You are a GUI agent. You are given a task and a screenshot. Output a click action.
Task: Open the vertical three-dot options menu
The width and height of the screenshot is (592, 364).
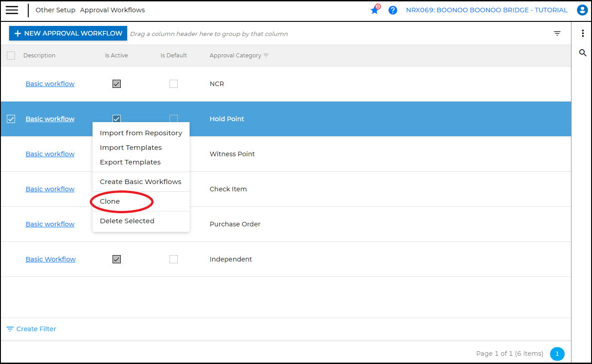coord(582,33)
